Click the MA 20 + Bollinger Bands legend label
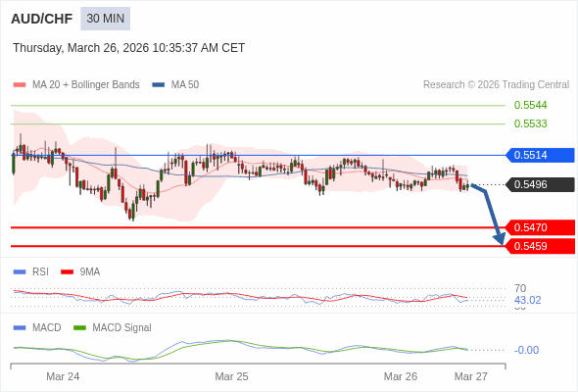 pos(86,85)
